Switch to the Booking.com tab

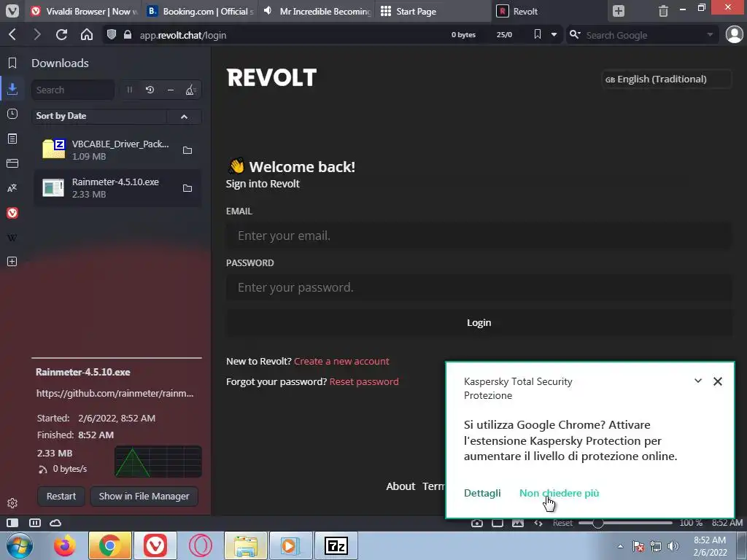200,11
